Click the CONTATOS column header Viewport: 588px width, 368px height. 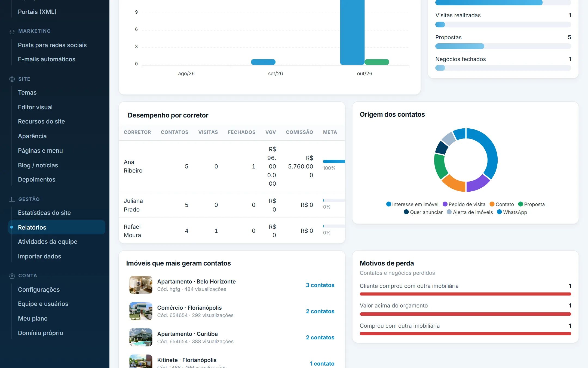pos(174,132)
